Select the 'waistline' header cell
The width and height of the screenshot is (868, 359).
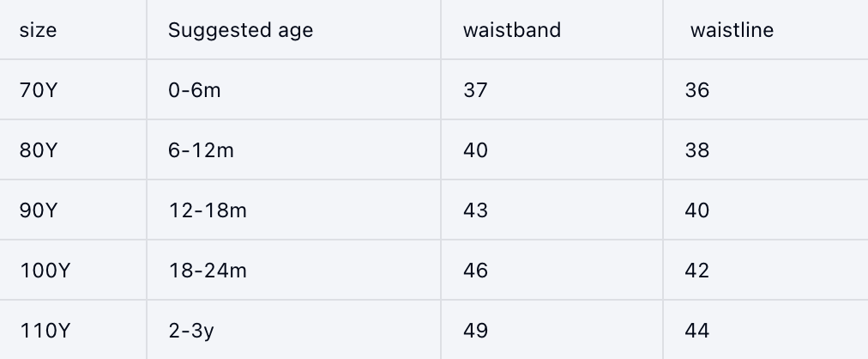point(732,30)
